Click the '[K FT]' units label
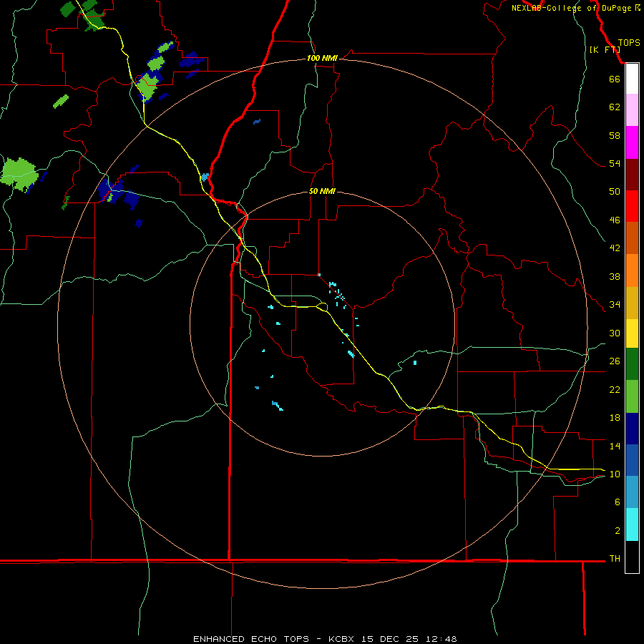Viewport: 644px width, 644px height. (605, 49)
